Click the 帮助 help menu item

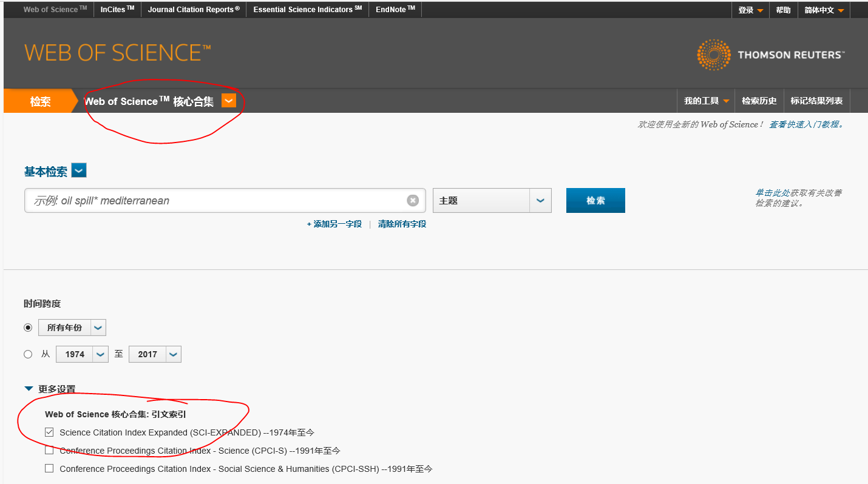coord(783,10)
